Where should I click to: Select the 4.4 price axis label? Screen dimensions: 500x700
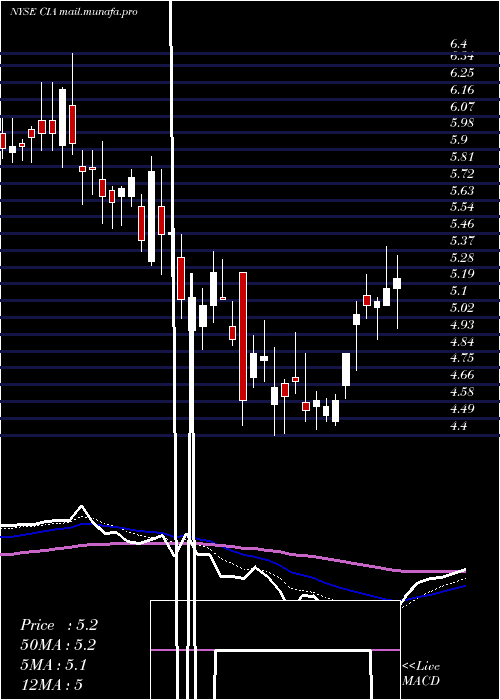(x=458, y=425)
